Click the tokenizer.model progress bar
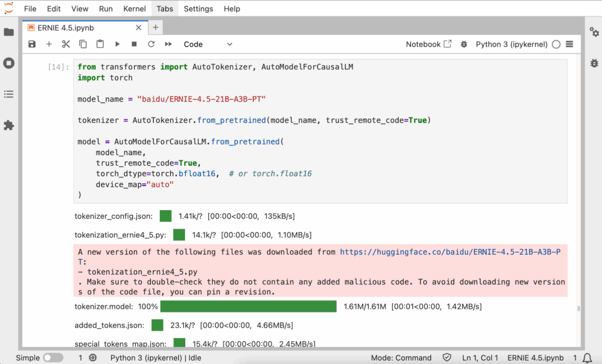 click(249, 306)
